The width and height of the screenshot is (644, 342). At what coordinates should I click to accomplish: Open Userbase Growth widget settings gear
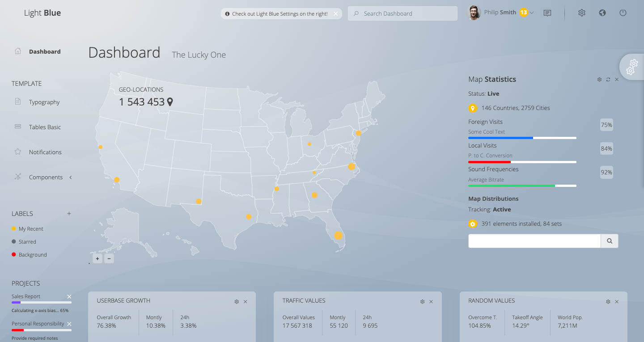tap(237, 302)
